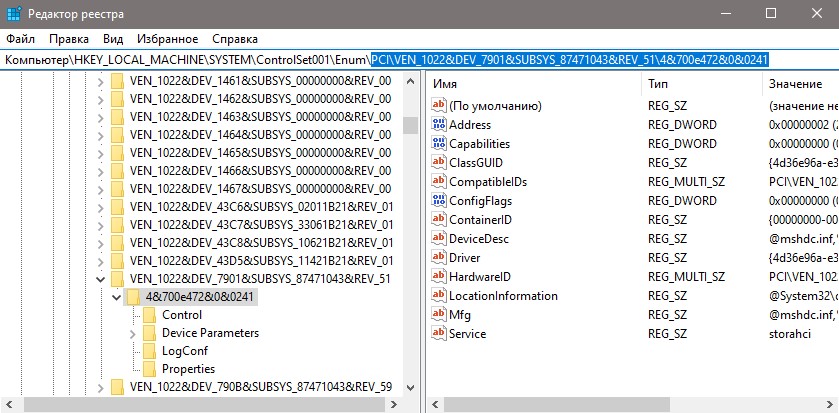Click tree pane horizontal scroll right arrow
The width and height of the screenshot is (839, 413).
click(x=394, y=404)
